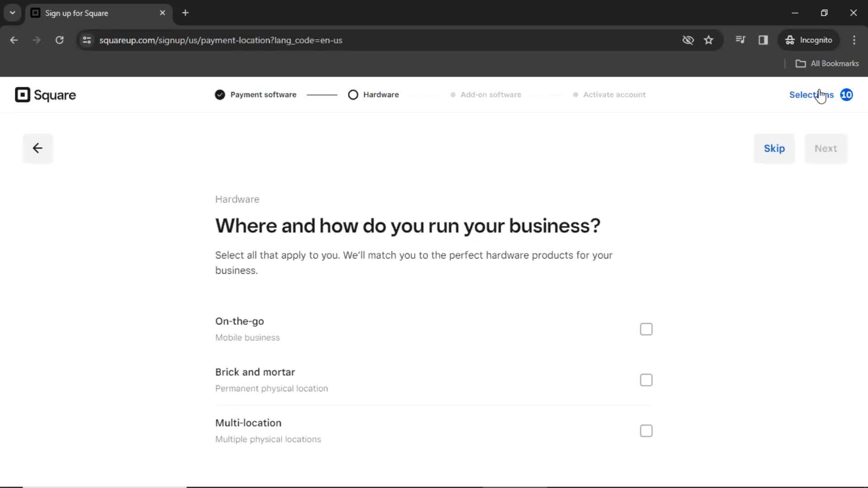
Task: Click the Square logo
Action: click(45, 95)
